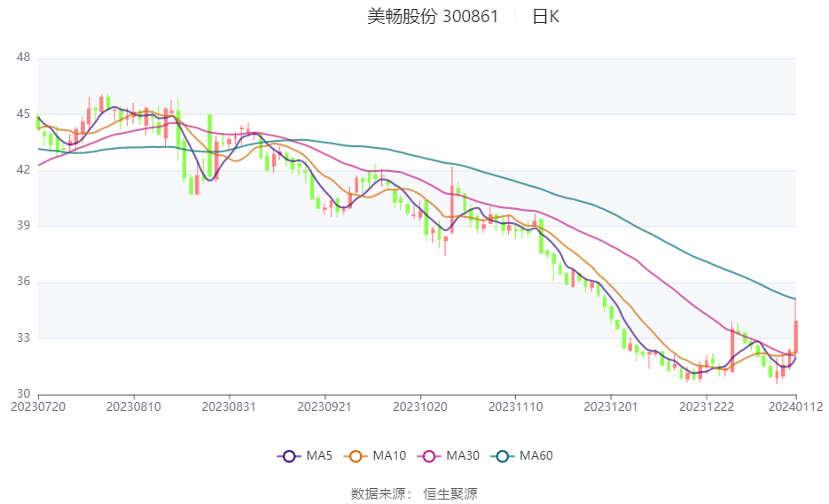Select the 20230810 date axis label
The height and width of the screenshot is (504, 829).
(134, 407)
